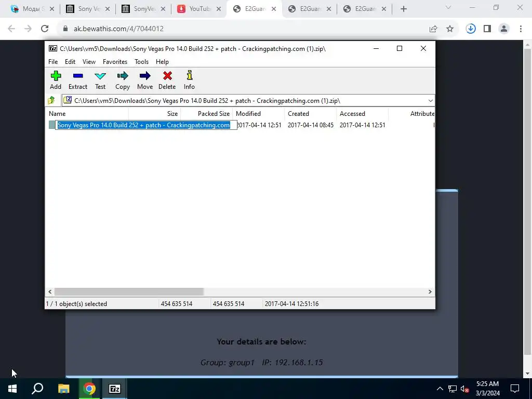View site information padlock icon

tap(65, 29)
